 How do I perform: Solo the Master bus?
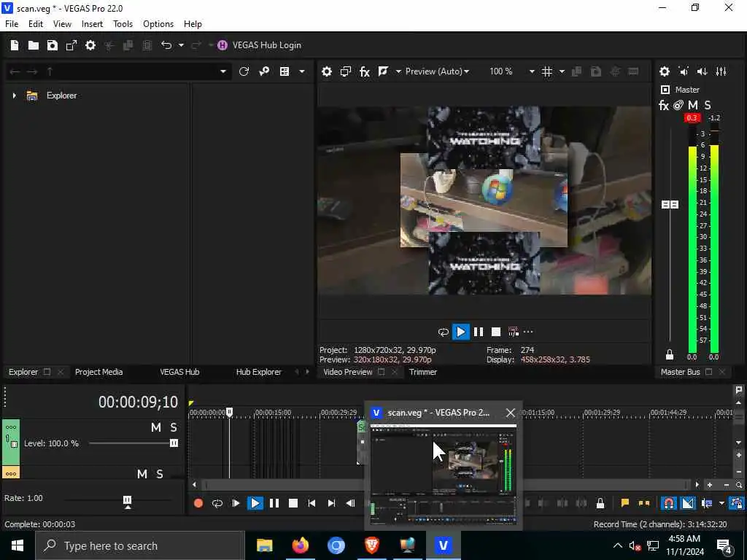tap(708, 105)
